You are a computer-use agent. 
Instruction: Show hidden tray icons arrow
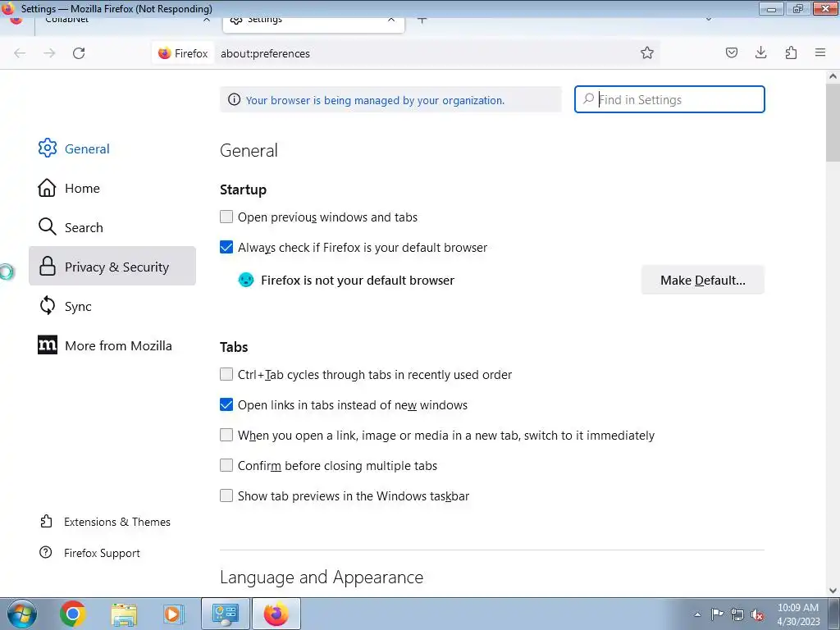coord(697,614)
